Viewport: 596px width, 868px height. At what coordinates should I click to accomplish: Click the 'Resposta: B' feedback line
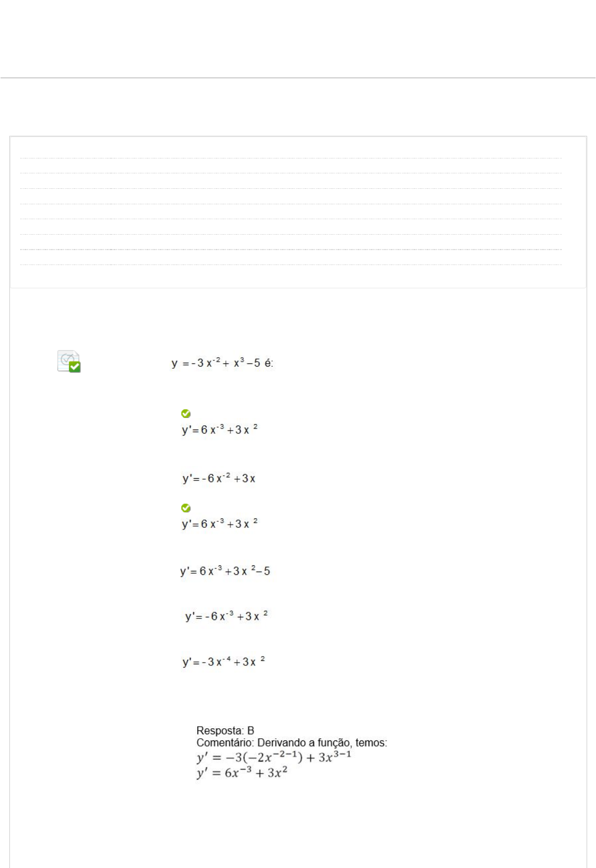[225, 731]
